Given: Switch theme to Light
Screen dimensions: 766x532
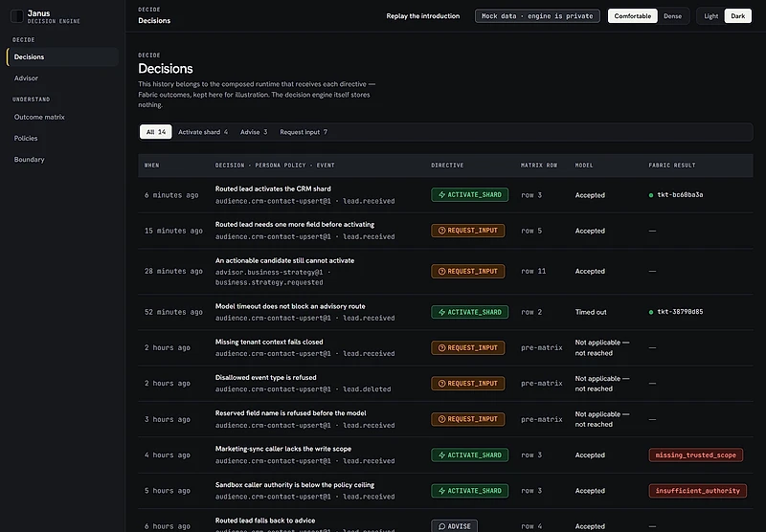Looking at the screenshot, I should [710, 16].
